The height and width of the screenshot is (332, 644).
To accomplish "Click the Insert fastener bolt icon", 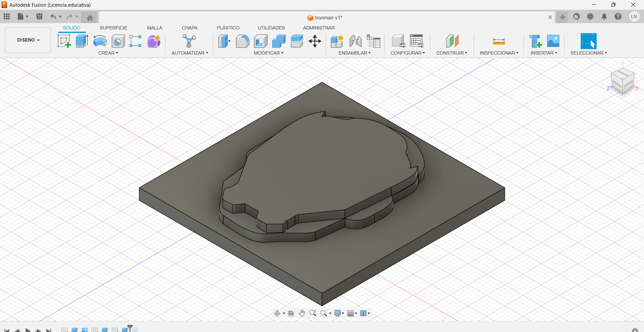I will click(x=535, y=41).
